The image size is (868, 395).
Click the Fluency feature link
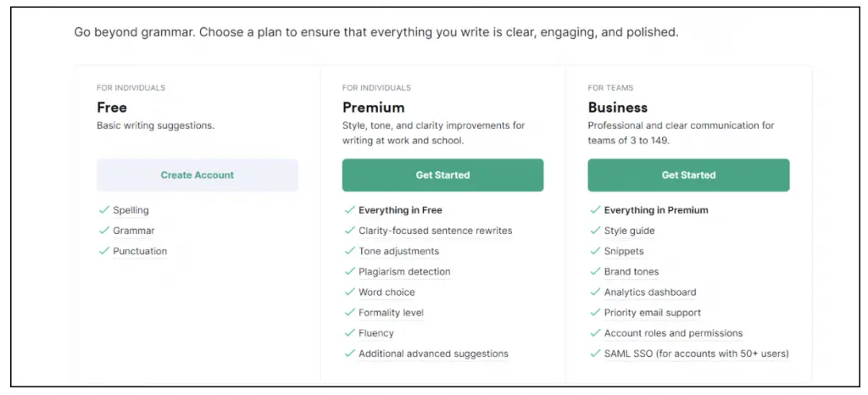click(376, 333)
